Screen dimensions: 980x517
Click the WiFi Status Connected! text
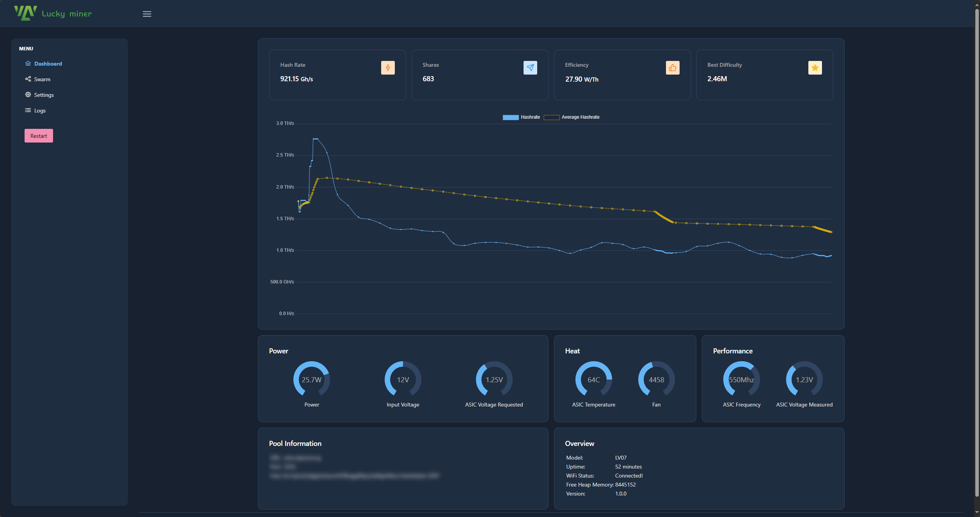coord(629,476)
